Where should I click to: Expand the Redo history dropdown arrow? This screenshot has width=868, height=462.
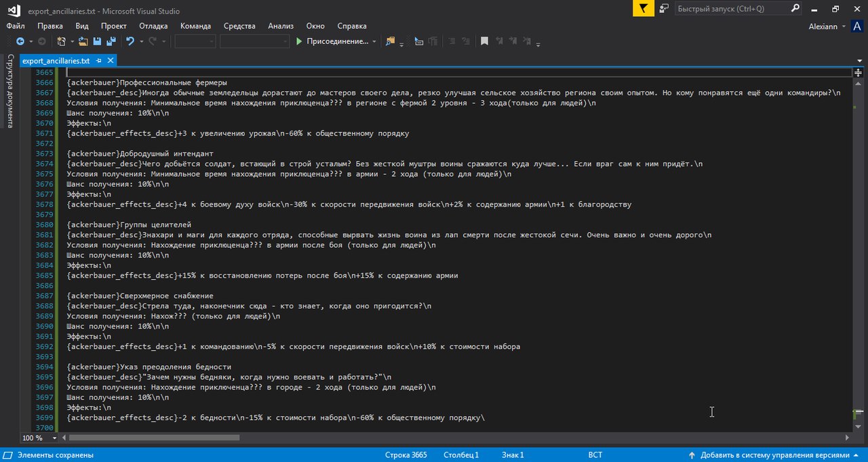pyautogui.click(x=163, y=41)
